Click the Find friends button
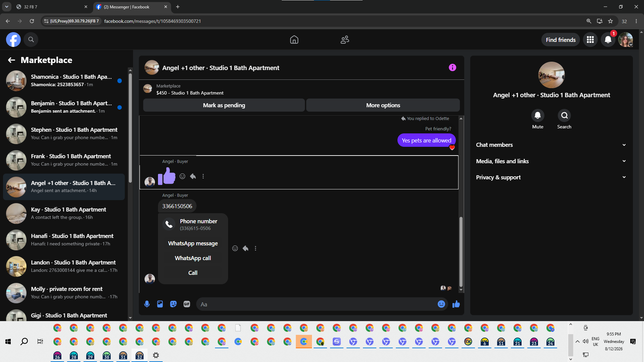This screenshot has height=362, width=644. click(560, 40)
